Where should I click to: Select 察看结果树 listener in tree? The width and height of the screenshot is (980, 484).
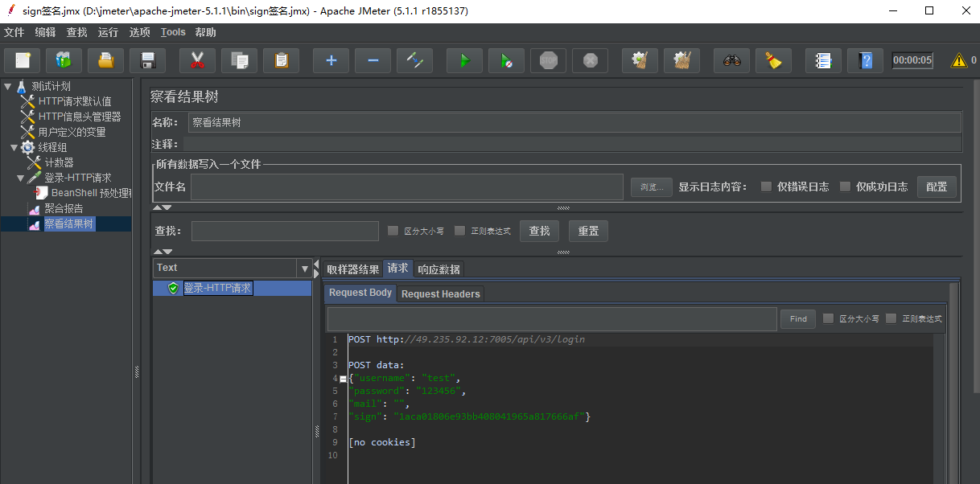point(68,224)
